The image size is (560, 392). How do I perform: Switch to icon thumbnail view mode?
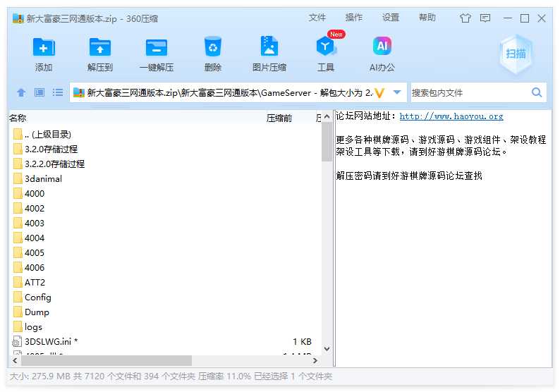39,92
